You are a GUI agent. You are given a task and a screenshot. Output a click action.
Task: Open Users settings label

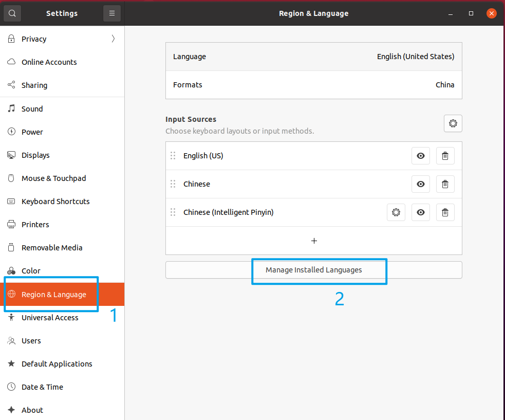(31, 341)
